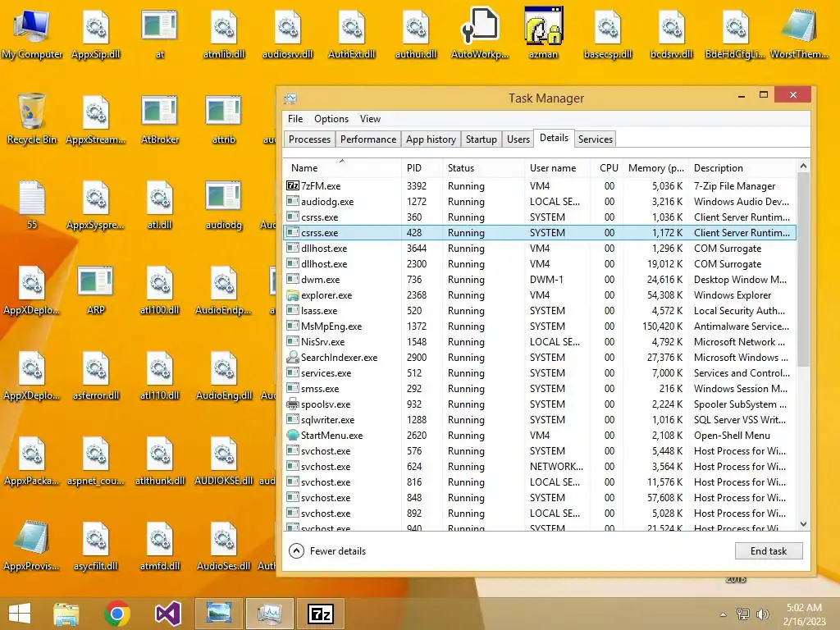840x630 pixels.
Task: Select the ARP desktop icon
Action: coord(96,290)
